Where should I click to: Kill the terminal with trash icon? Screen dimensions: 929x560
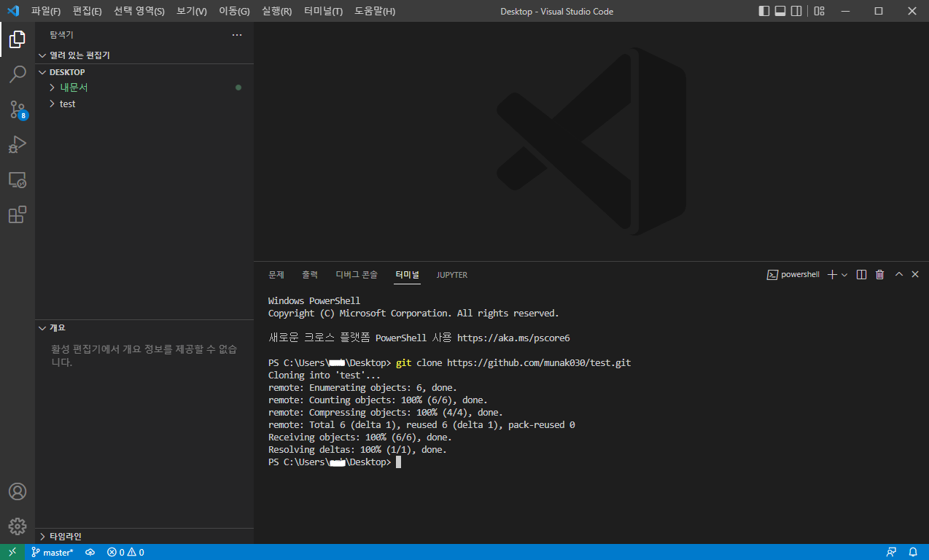(880, 275)
